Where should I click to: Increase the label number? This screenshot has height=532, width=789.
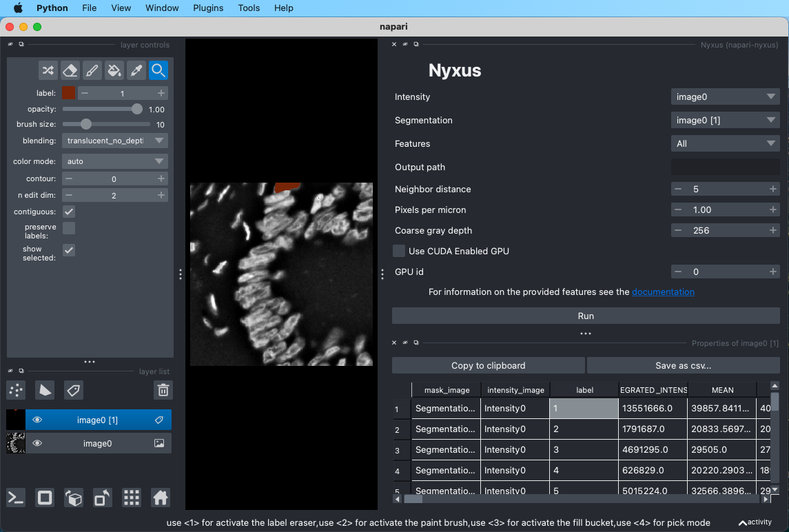point(161,93)
